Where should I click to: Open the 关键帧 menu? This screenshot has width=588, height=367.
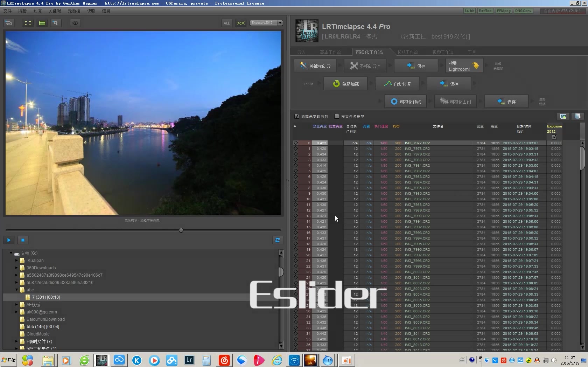pyautogui.click(x=55, y=11)
